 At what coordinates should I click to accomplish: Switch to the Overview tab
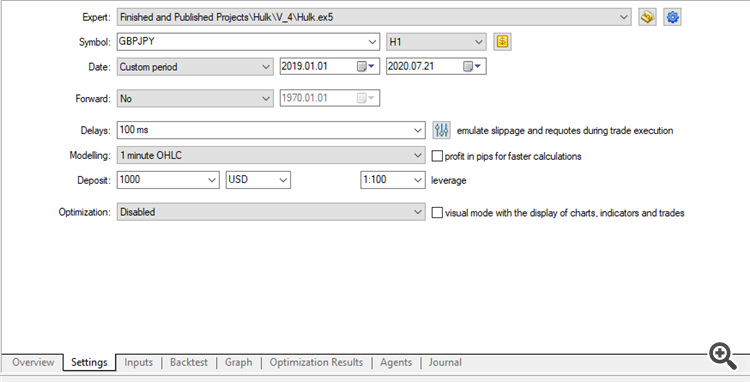(x=33, y=362)
